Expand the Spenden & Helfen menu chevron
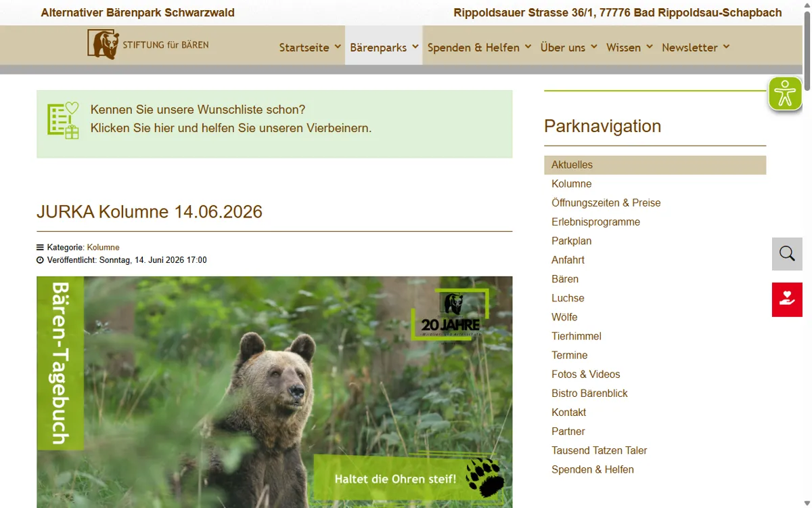812x508 pixels. 528,47
